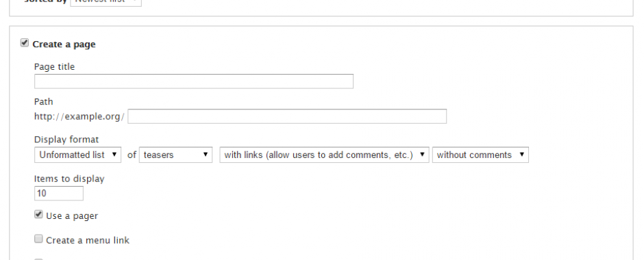
Task: Click into the Path input field
Action: point(287,116)
